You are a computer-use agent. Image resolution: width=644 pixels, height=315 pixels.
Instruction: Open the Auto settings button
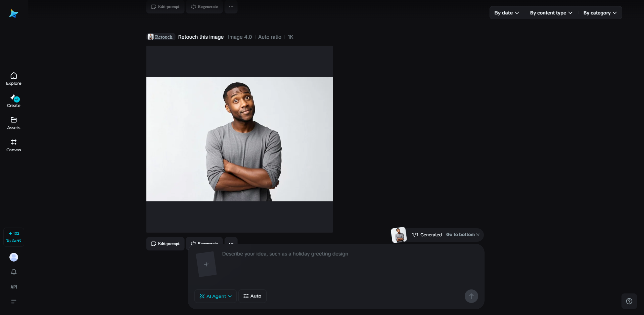tap(252, 296)
